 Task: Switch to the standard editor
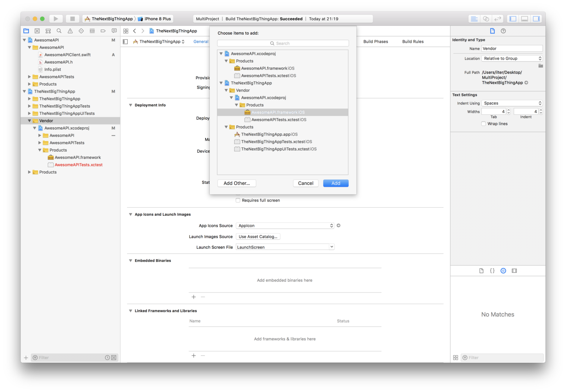click(x=474, y=19)
